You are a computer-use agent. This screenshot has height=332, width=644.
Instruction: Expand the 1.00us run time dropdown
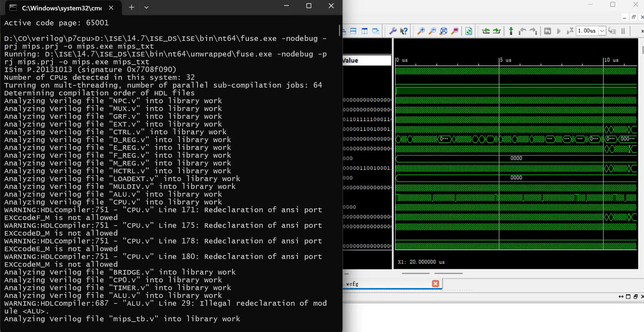602,31
